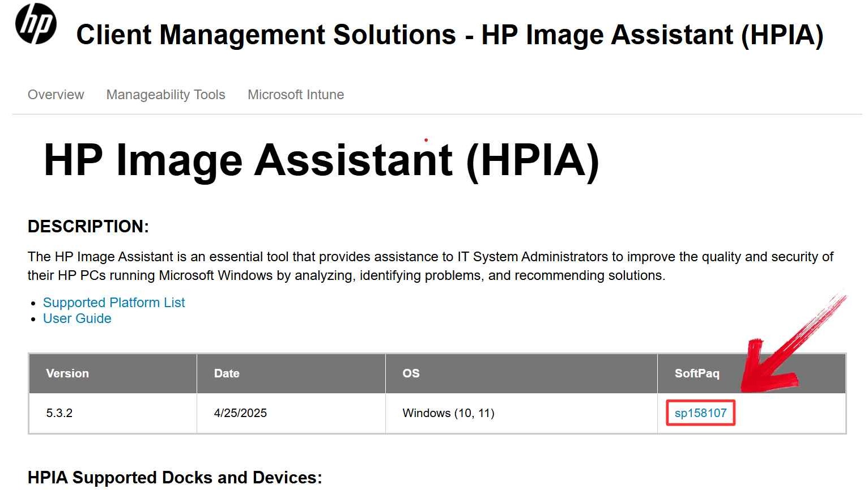
Task: Click the Supported Platform List link
Action: 113,302
